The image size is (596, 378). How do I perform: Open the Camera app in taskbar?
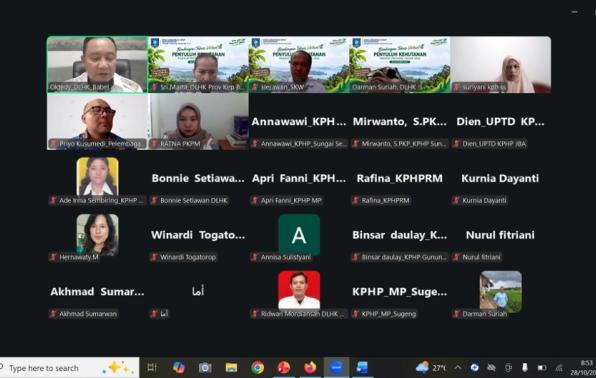(205, 367)
